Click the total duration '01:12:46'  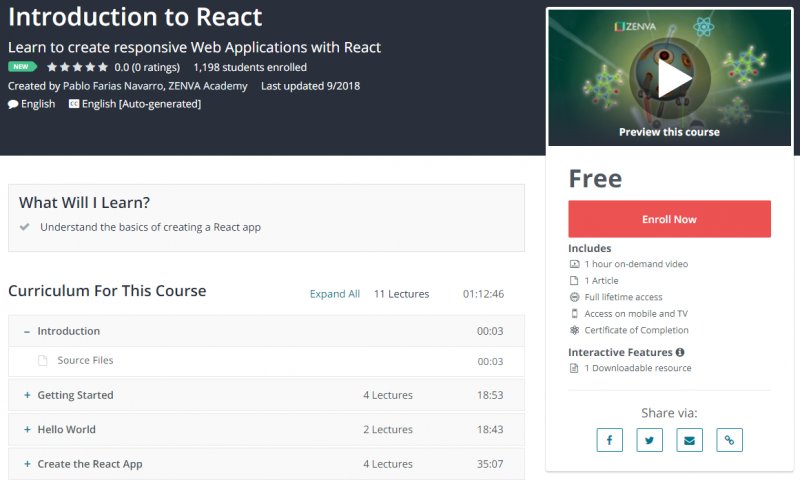pos(483,294)
